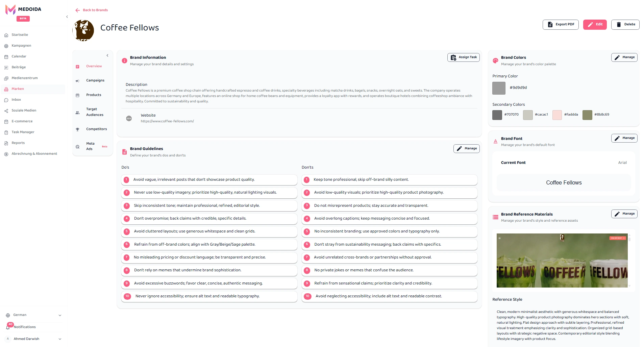Click the Competitors trophy icon

point(77,129)
